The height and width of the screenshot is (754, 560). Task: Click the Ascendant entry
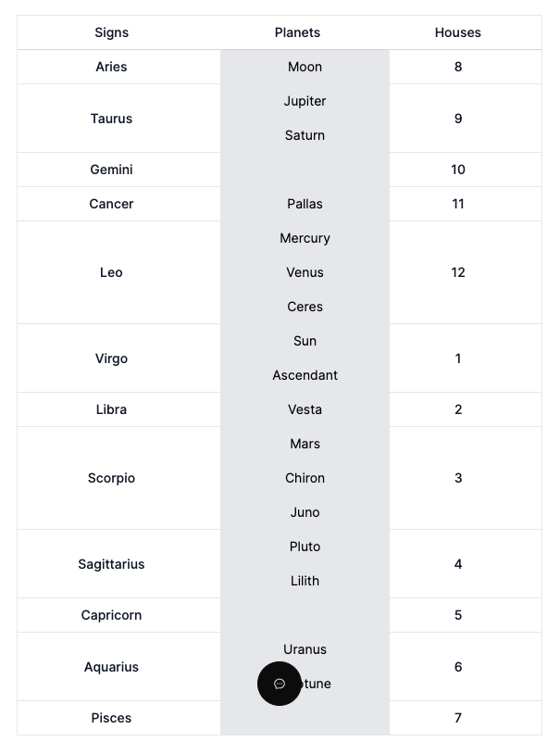[305, 375]
